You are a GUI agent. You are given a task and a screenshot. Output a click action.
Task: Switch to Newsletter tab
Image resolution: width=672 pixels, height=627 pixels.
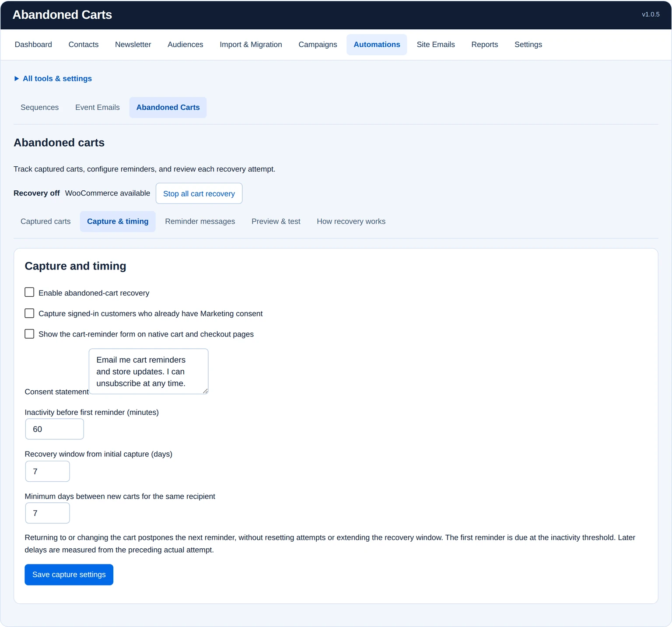tap(133, 45)
